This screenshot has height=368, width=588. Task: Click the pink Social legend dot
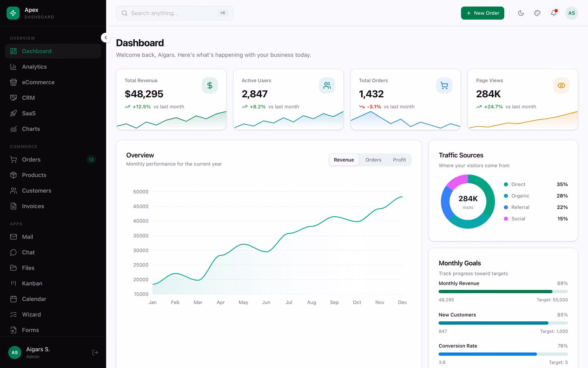[x=506, y=219]
